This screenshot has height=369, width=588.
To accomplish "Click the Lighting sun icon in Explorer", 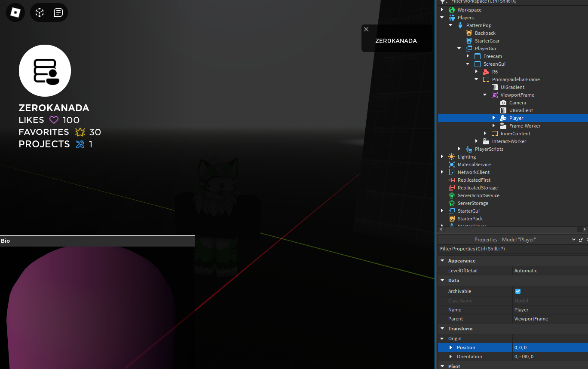I will pyautogui.click(x=450, y=156).
